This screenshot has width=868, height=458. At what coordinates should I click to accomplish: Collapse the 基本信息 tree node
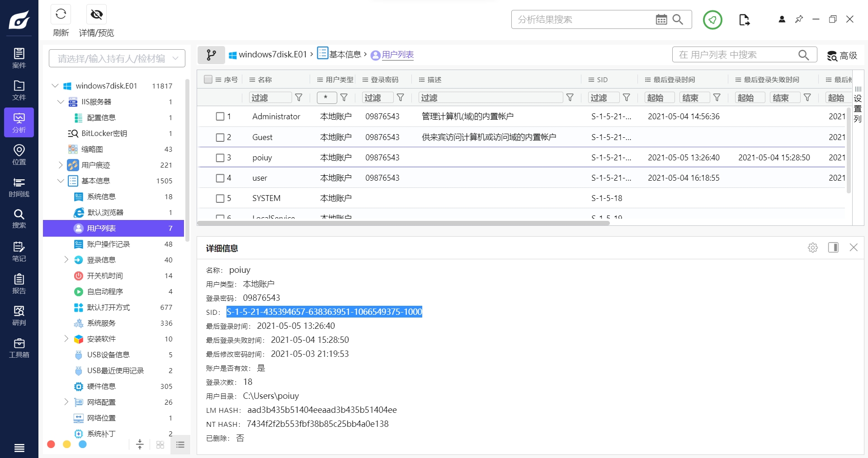(x=61, y=181)
